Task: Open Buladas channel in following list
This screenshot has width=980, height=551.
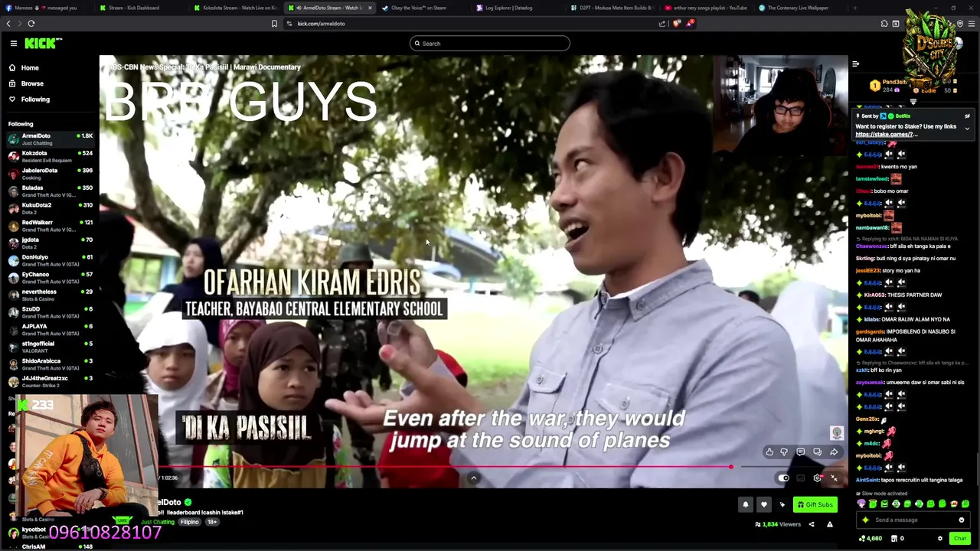Action: (x=50, y=191)
